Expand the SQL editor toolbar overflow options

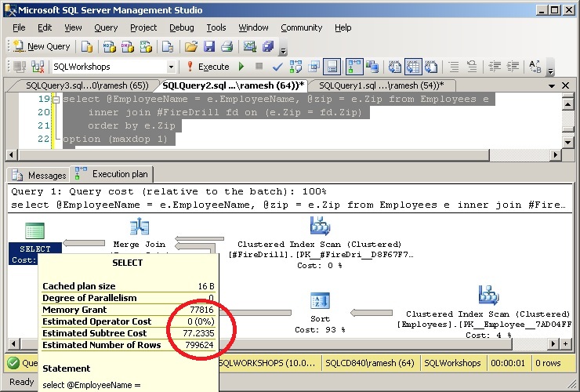click(x=551, y=71)
